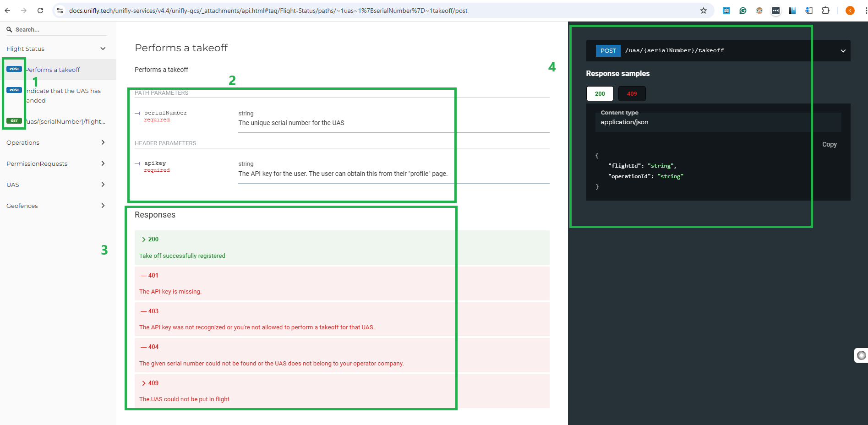Click the orange K profile avatar
Image resolution: width=868 pixels, height=425 pixels.
click(850, 11)
